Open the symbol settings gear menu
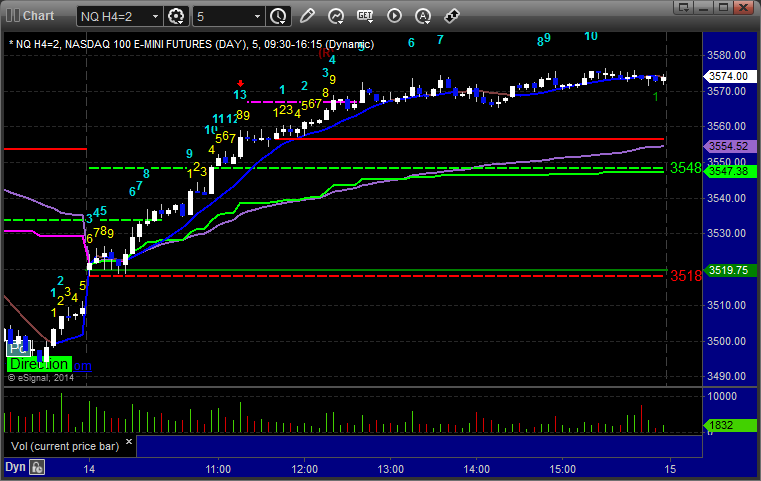Screen dimensions: 761x481 coord(176,16)
